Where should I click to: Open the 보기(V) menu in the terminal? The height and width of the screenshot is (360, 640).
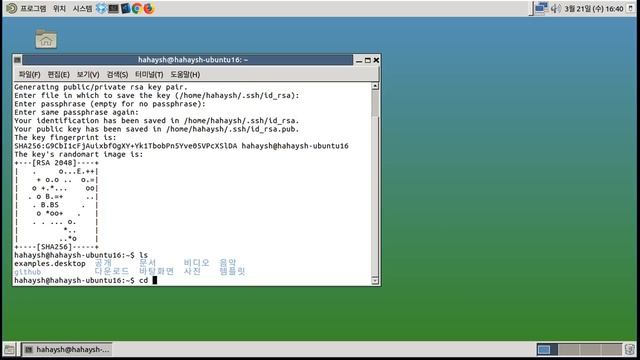pos(88,74)
